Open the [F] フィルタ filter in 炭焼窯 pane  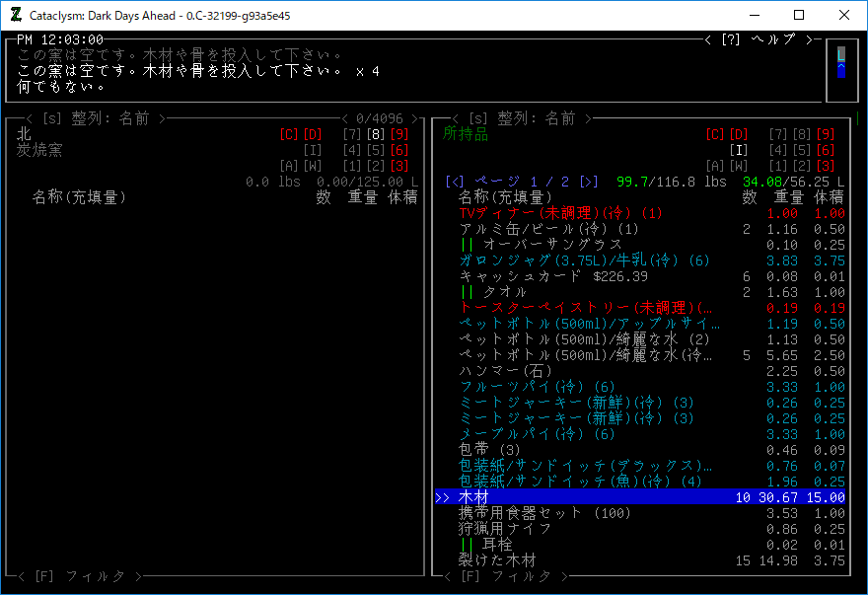[79, 575]
